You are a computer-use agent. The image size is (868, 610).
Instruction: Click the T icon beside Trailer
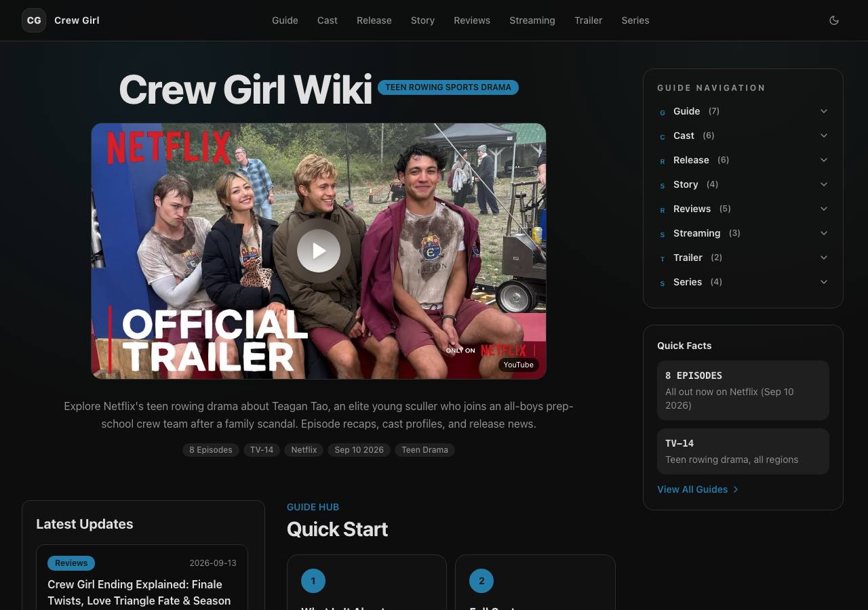(x=663, y=258)
